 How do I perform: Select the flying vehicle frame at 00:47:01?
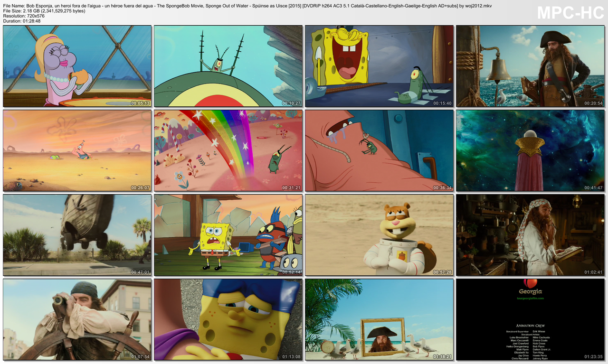[x=77, y=235]
